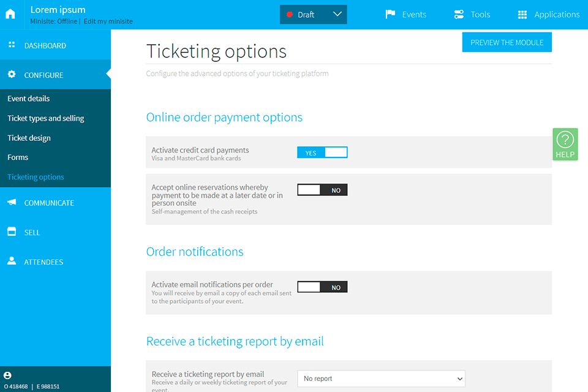588x392 pixels.
Task: Click the Applications grid icon
Action: point(522,14)
